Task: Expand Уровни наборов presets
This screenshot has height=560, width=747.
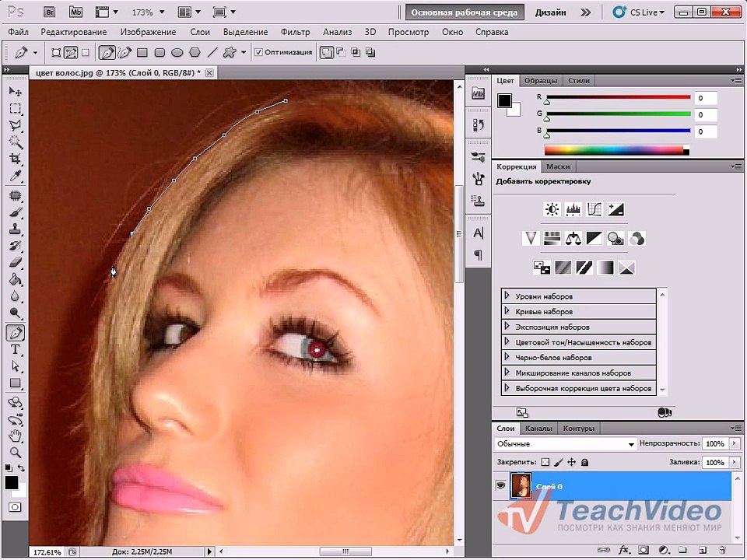Action: tap(507, 296)
